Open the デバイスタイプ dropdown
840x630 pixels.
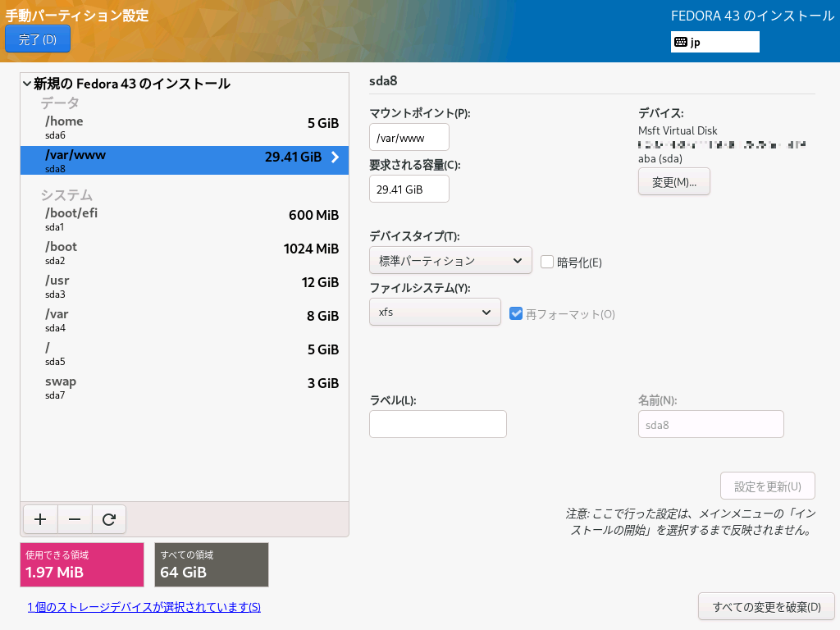pyautogui.click(x=450, y=261)
